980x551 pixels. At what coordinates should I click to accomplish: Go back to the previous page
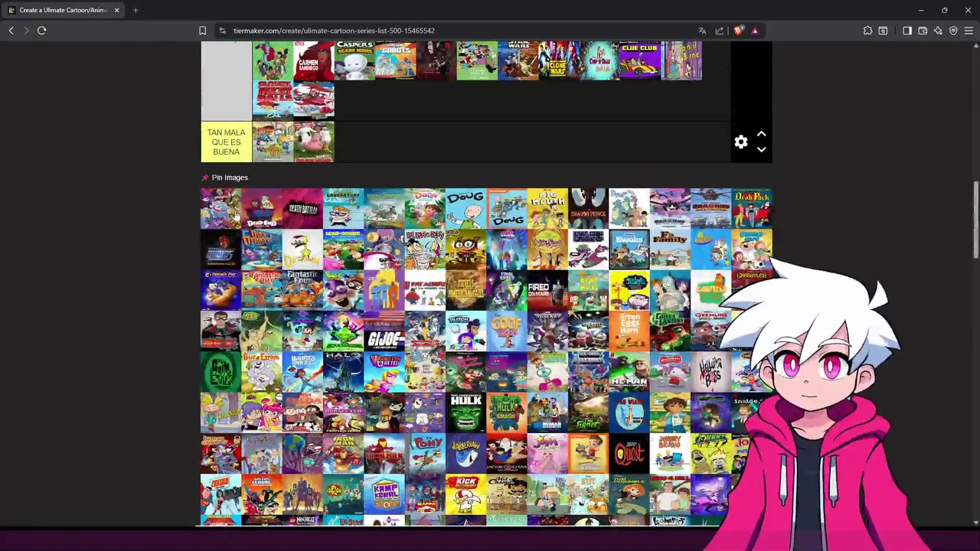11,31
